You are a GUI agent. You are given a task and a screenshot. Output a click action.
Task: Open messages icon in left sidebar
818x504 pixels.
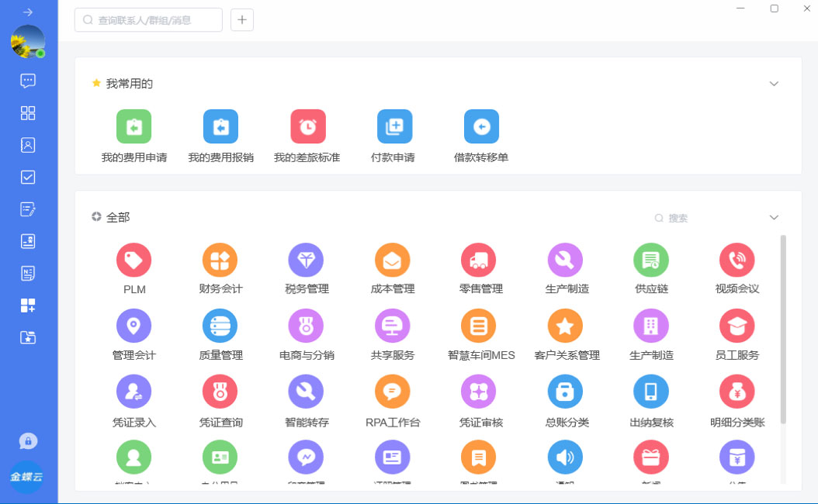28,81
